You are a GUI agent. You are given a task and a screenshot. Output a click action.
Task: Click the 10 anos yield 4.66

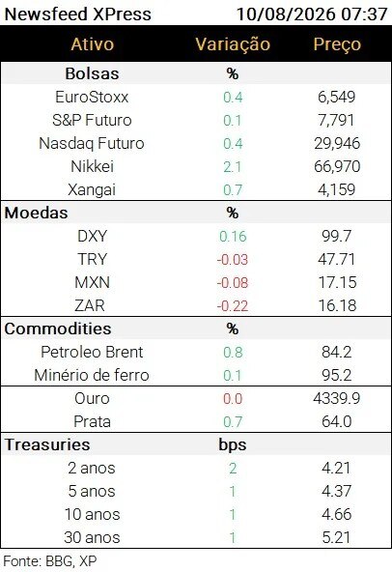click(337, 514)
